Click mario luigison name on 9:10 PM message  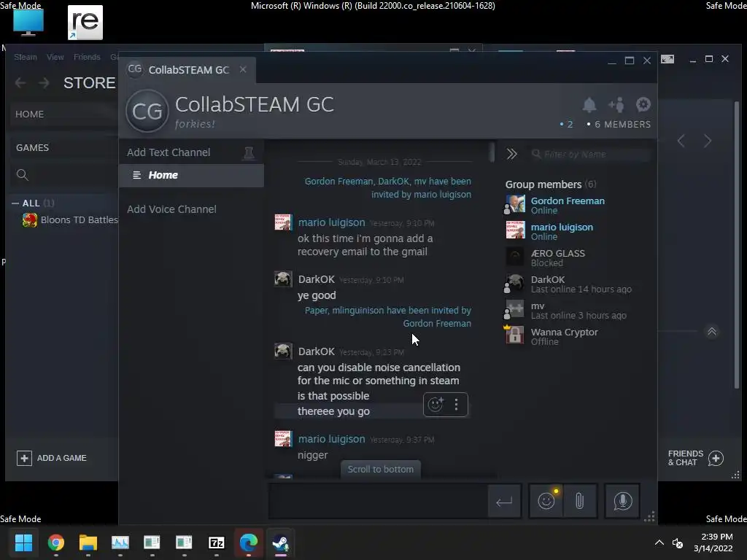click(x=332, y=222)
